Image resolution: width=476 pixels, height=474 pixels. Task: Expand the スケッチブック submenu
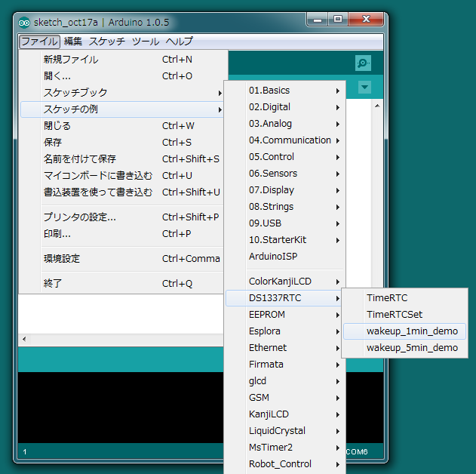[122, 93]
